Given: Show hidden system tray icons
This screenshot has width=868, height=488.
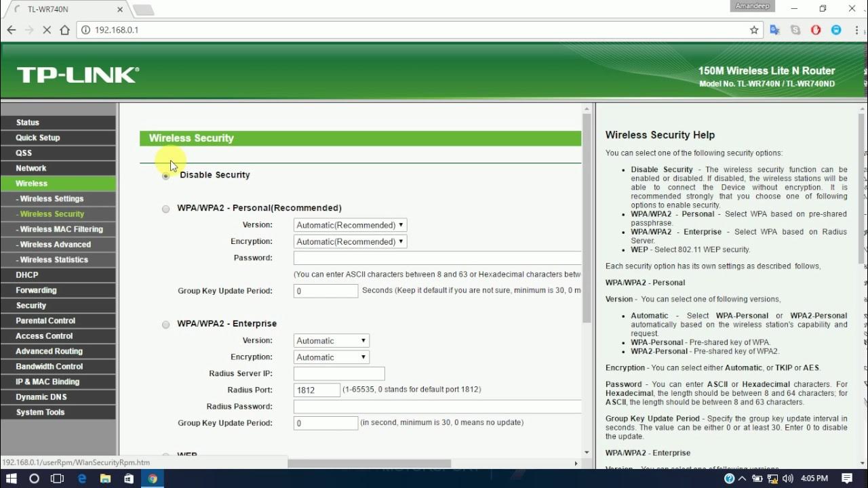Looking at the screenshot, I should coord(743,479).
